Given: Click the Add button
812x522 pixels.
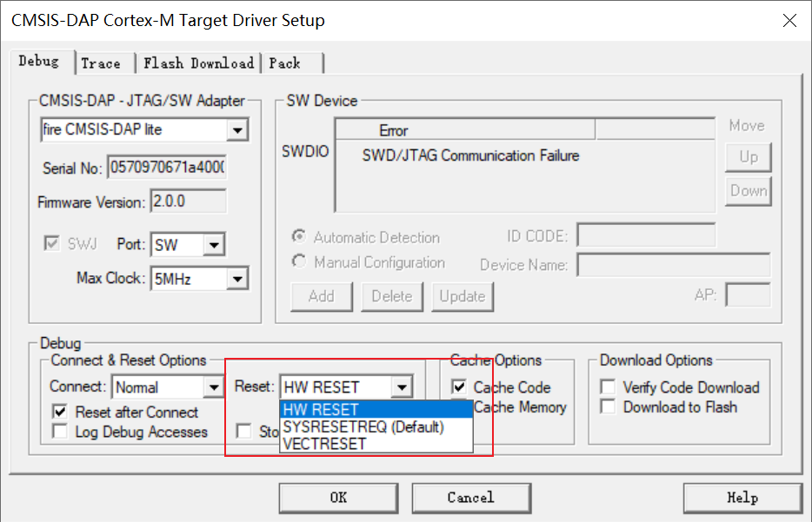Looking at the screenshot, I should pos(321,296).
